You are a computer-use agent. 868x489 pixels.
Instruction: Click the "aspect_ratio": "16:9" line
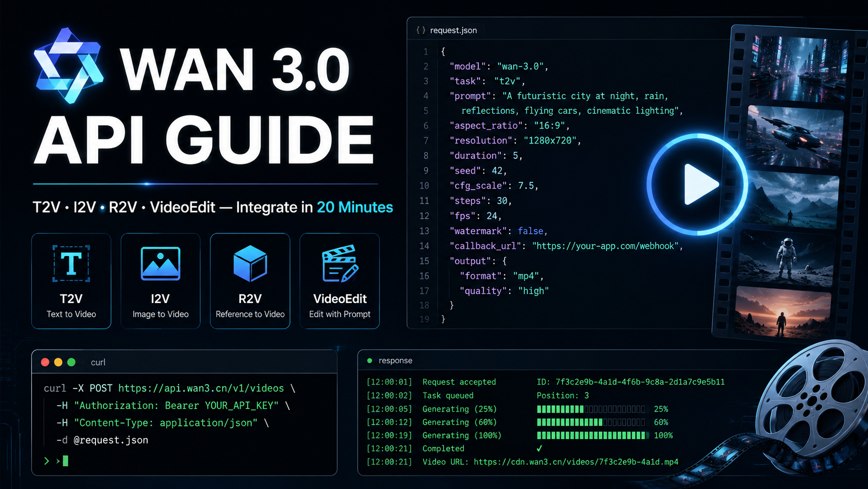[510, 126]
